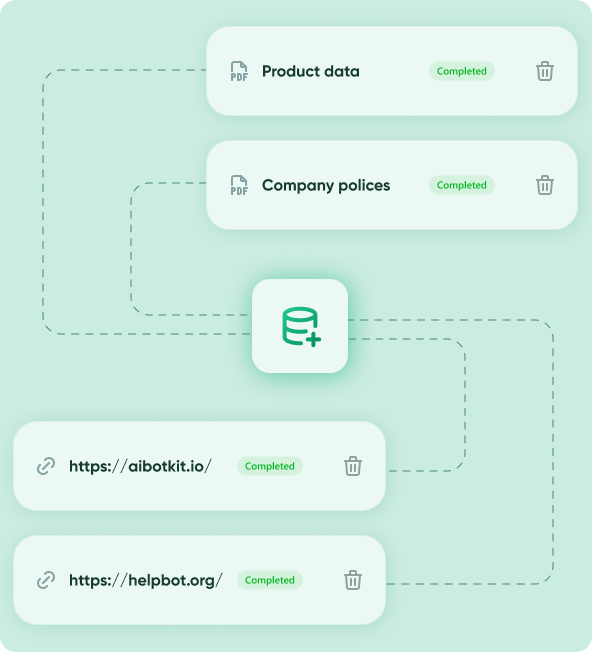The image size is (592, 652).
Task: Remove the aibotkit.io URL source
Action: [353, 466]
